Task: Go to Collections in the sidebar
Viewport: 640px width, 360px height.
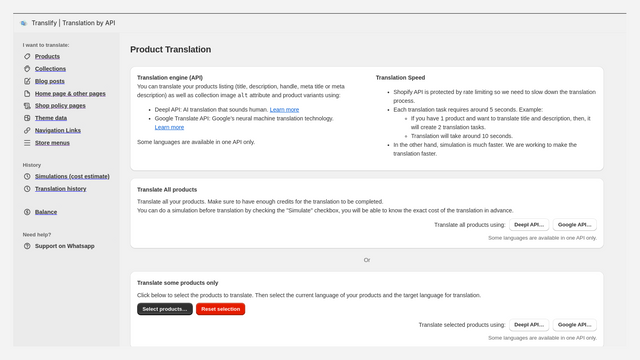Action: coord(50,69)
